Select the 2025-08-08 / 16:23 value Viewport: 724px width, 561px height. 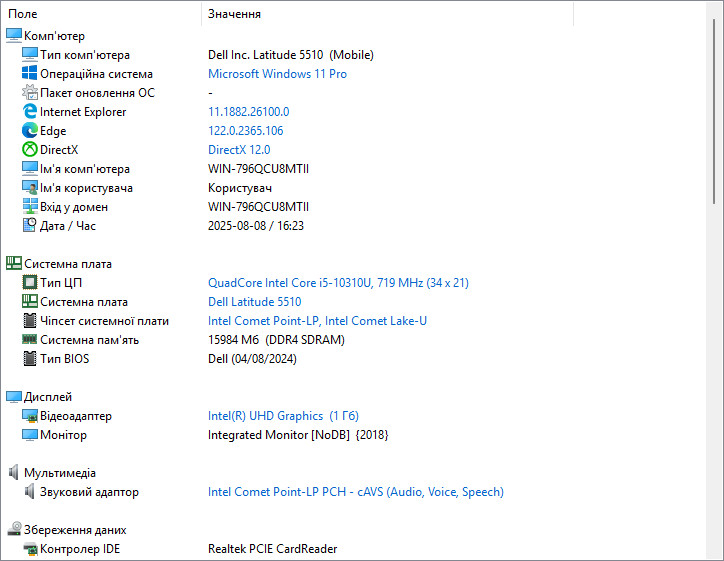pos(256,226)
